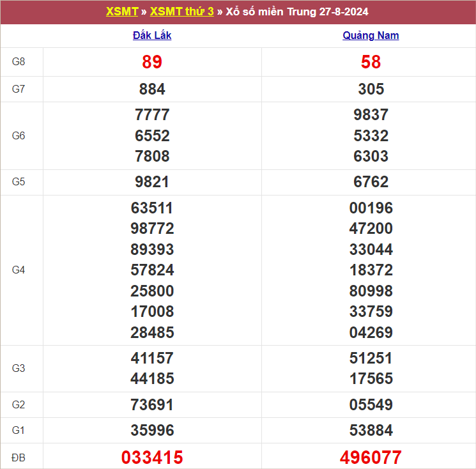Click G8 row label
This screenshot has width=476, height=469.
(x=19, y=61)
